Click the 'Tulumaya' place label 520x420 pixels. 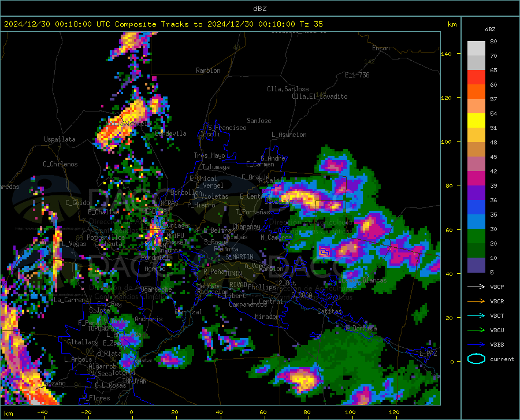[216, 167]
